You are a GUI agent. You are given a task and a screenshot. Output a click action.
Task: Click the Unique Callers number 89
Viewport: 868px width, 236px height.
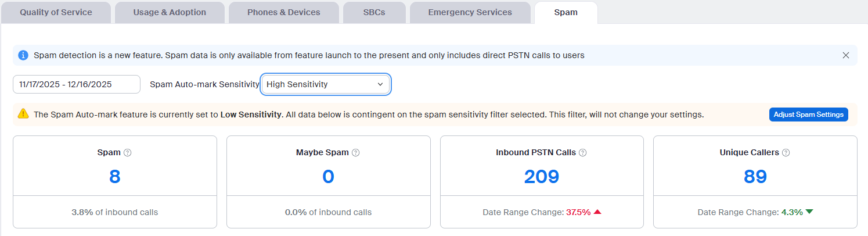[x=755, y=177]
